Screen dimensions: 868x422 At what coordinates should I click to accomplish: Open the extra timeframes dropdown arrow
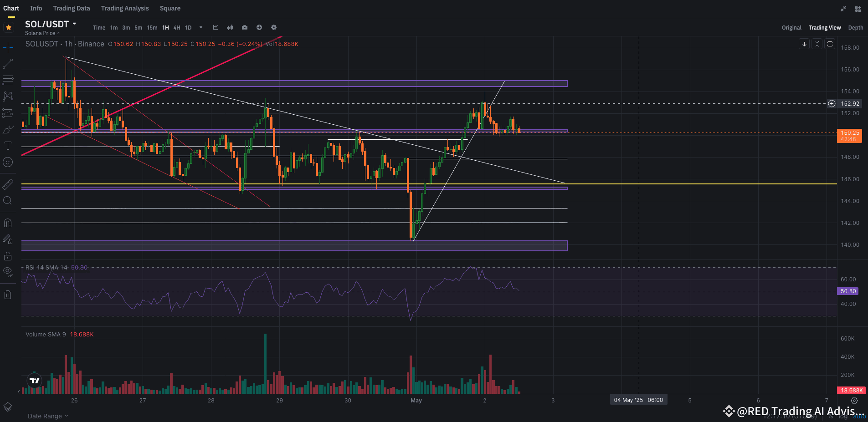point(200,27)
